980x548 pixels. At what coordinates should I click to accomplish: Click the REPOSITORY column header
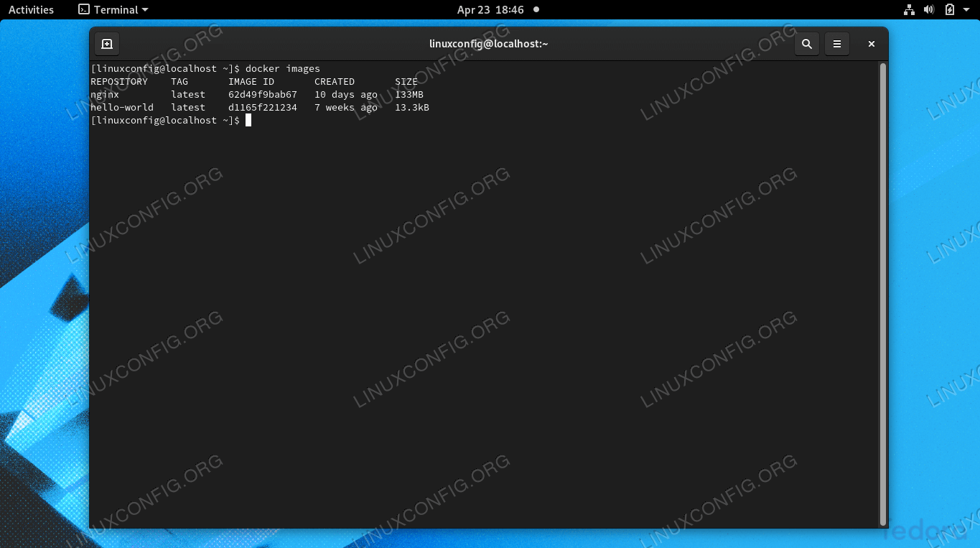click(x=119, y=82)
